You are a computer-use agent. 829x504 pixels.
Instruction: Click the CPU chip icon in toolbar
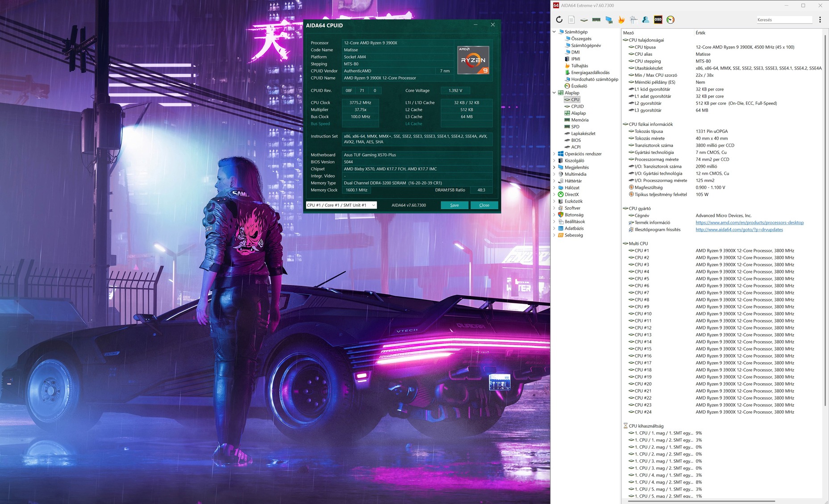point(584,20)
